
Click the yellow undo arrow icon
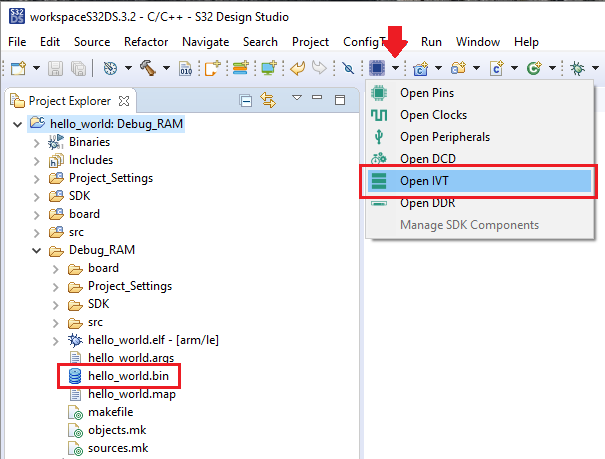pos(297,68)
